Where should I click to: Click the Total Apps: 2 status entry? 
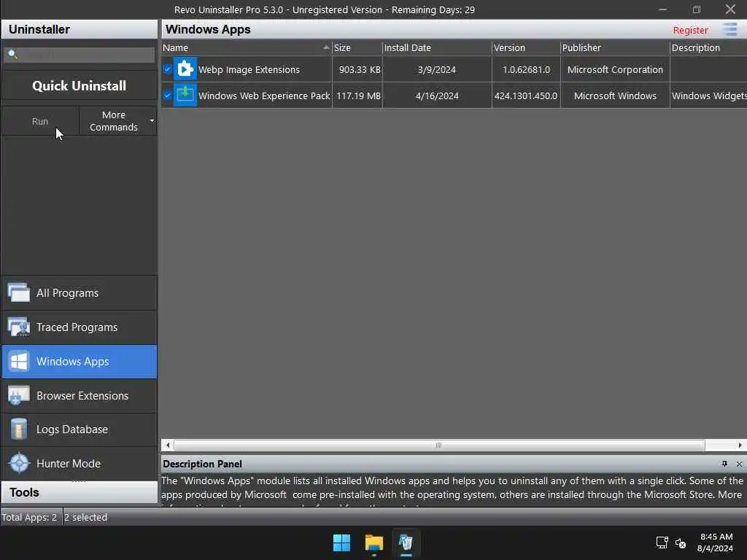29,517
